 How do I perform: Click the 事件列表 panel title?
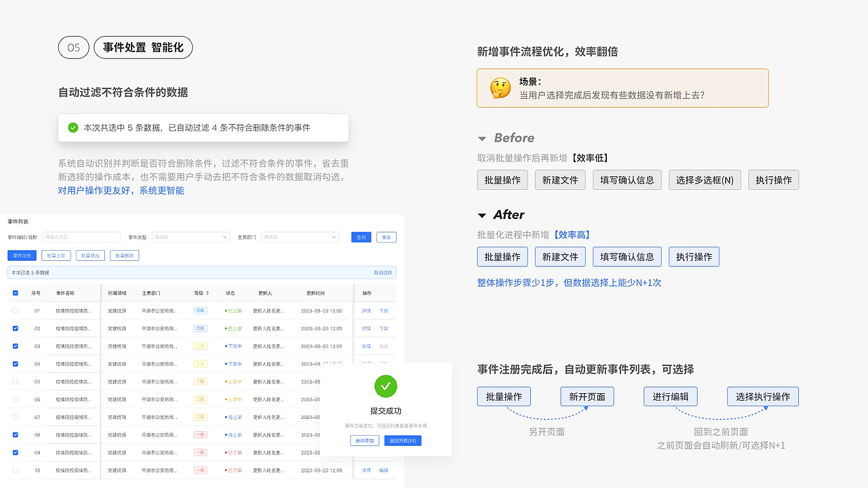(x=18, y=222)
